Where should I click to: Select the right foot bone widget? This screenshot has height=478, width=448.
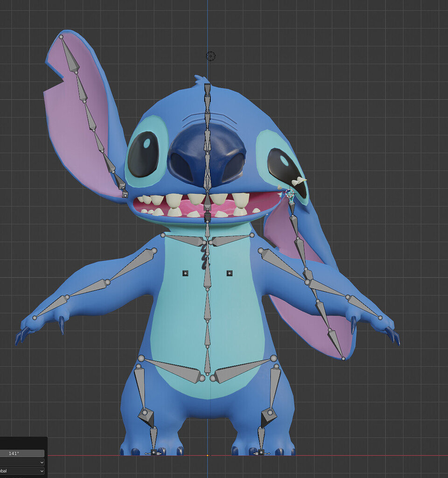260,452
